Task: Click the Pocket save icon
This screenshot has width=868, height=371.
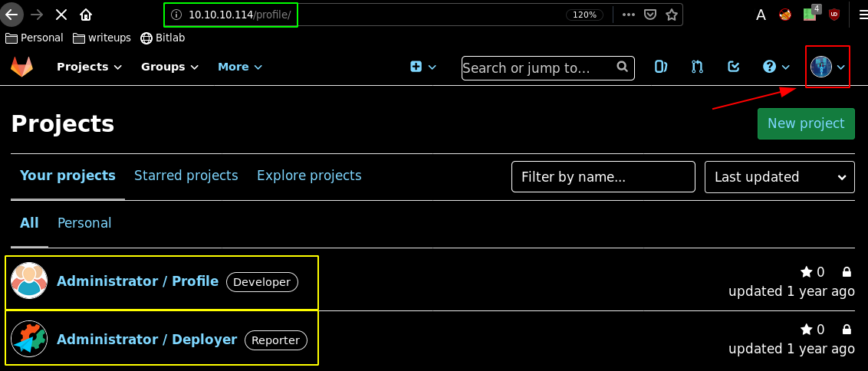Action: [x=650, y=15]
